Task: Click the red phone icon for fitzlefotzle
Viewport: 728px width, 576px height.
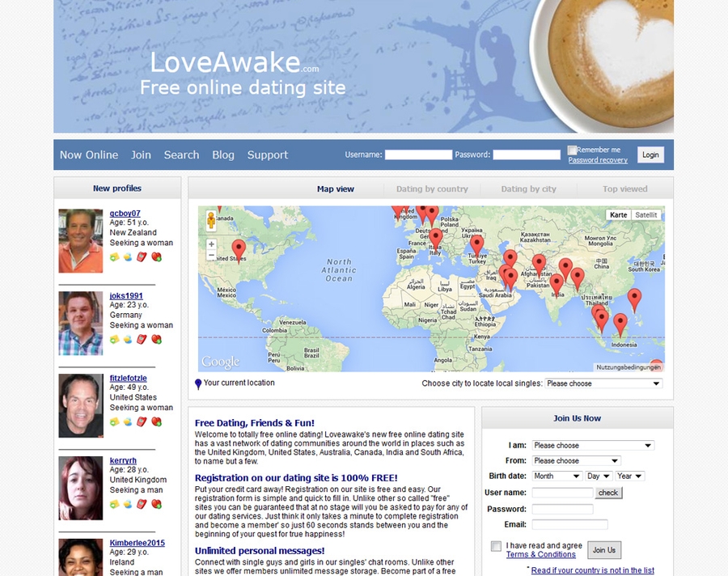Action: click(x=142, y=421)
